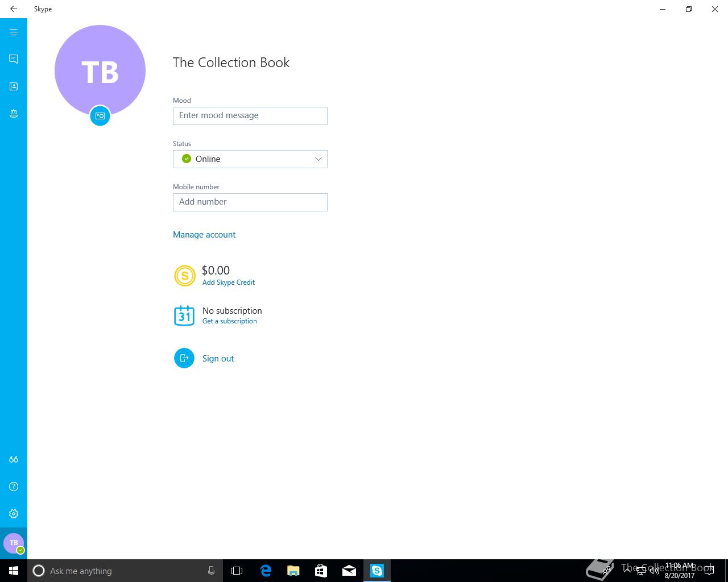Open contacts book icon in sidebar
This screenshot has width=728, height=582.
pyautogui.click(x=14, y=86)
